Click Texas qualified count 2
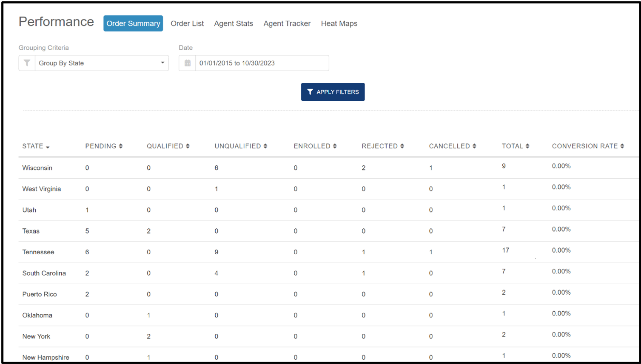Image resolution: width=641 pixels, height=364 pixels. [148, 231]
